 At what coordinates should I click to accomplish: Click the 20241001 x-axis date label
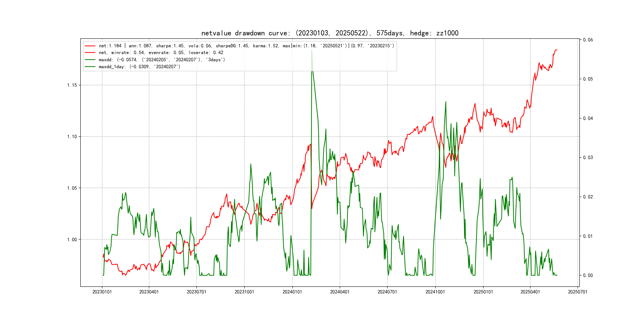[x=435, y=292]
